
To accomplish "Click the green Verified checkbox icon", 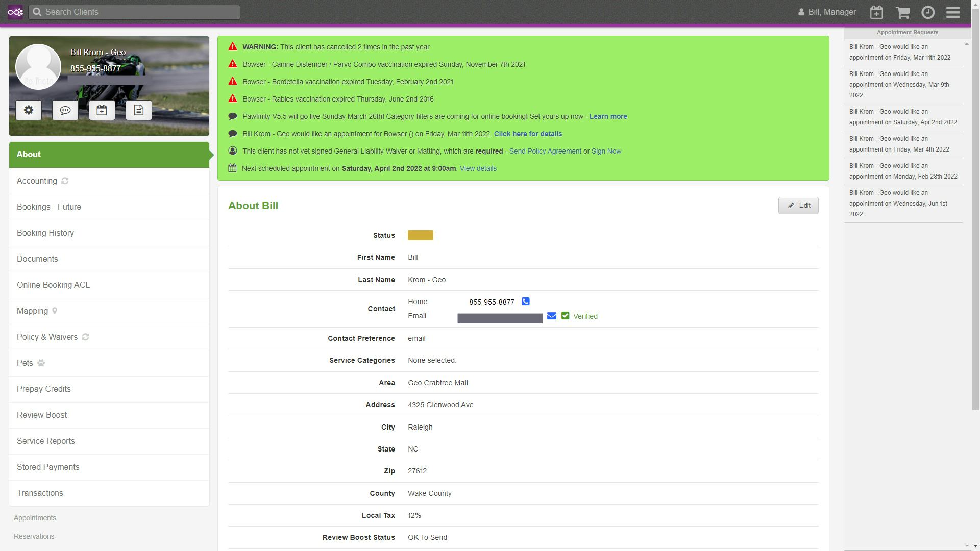I will [x=565, y=316].
